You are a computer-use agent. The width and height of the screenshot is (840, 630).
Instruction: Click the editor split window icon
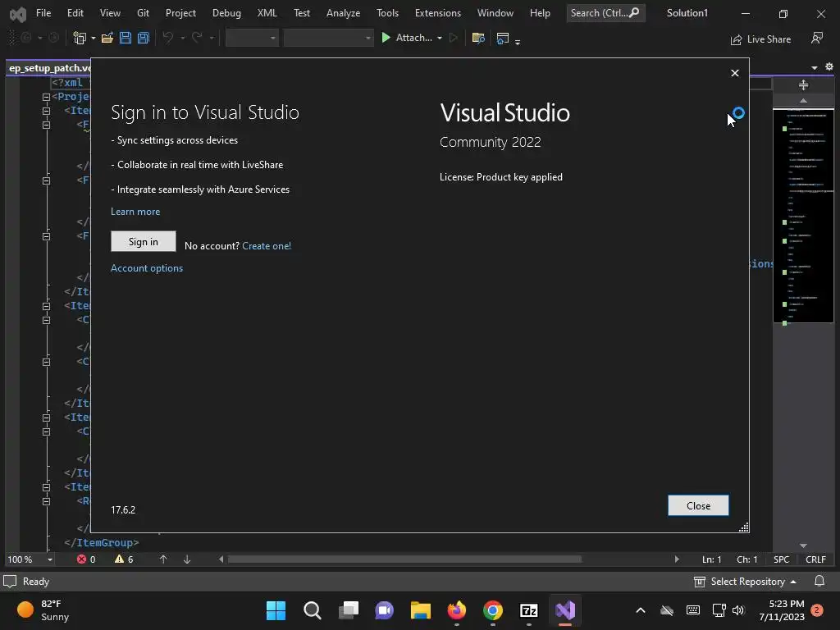(x=803, y=84)
